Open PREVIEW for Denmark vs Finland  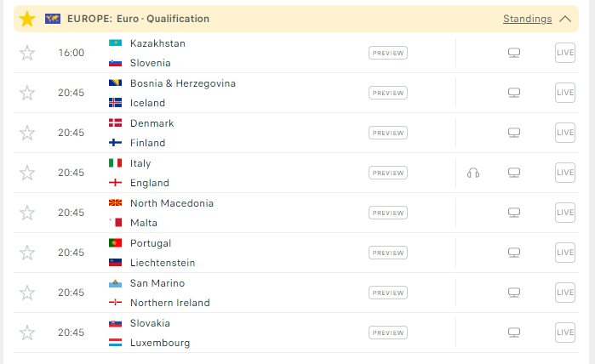click(388, 133)
